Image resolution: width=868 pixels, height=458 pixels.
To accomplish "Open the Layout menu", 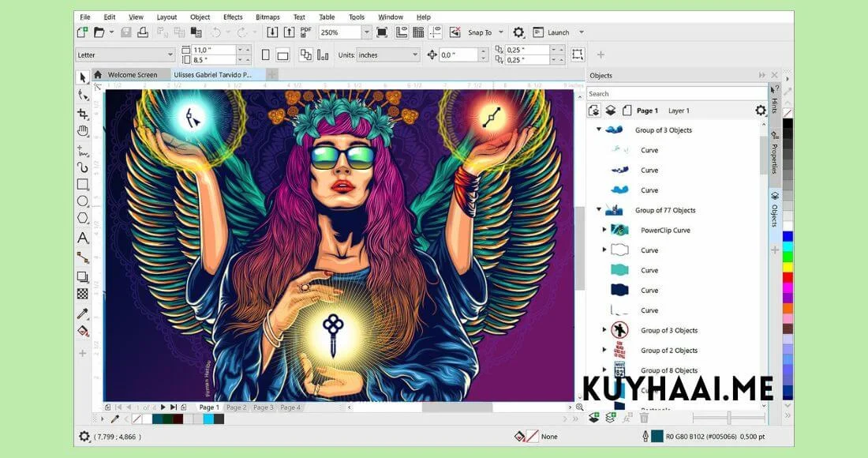I will point(166,17).
